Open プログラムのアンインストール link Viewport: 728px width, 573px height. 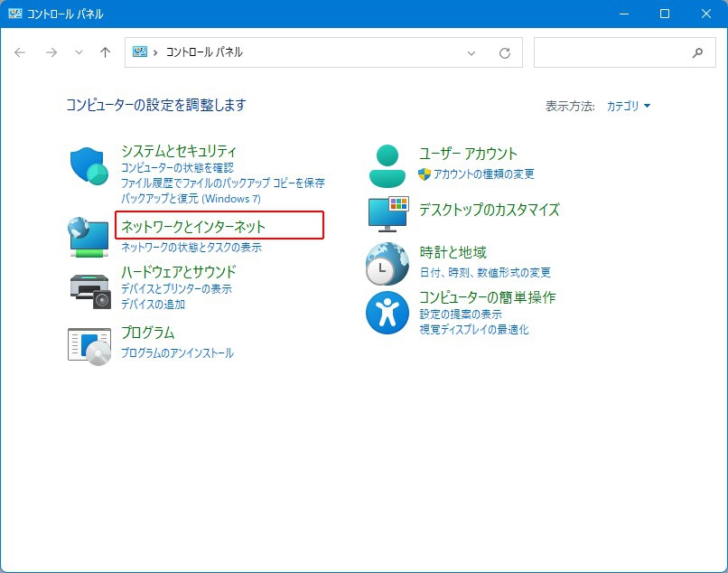pyautogui.click(x=177, y=353)
